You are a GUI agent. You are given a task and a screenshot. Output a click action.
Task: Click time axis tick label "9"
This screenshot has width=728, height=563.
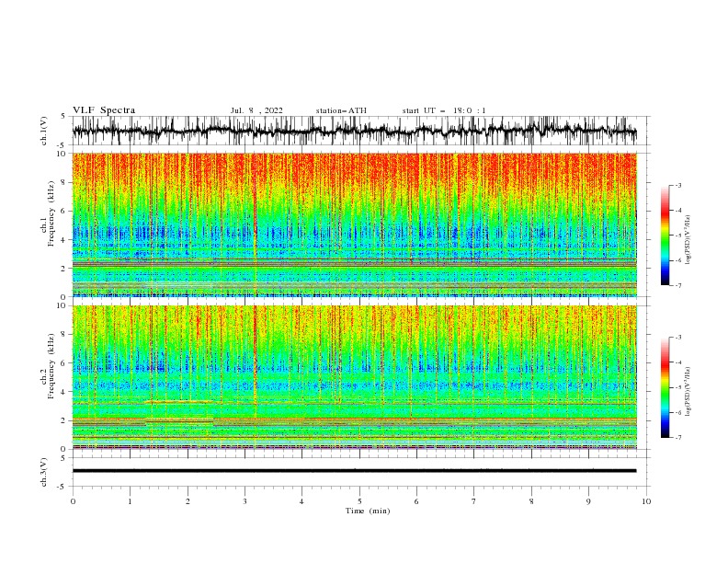point(588,501)
